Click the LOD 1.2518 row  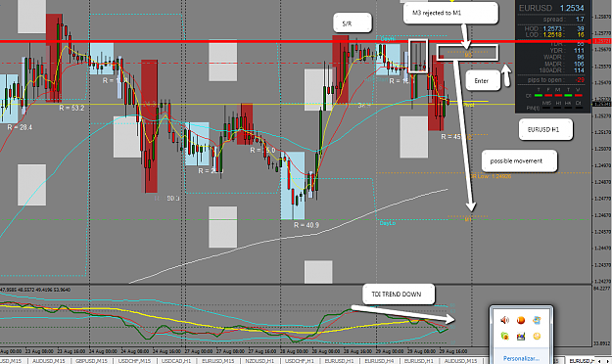pos(554,34)
